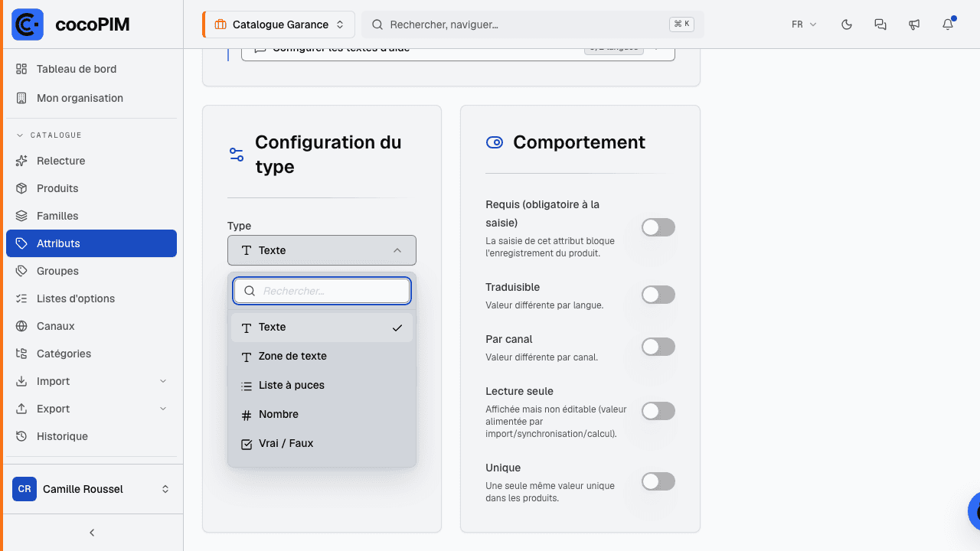Open Camille Roussel account menu
The image size is (980, 551).
pyautogui.click(x=91, y=489)
